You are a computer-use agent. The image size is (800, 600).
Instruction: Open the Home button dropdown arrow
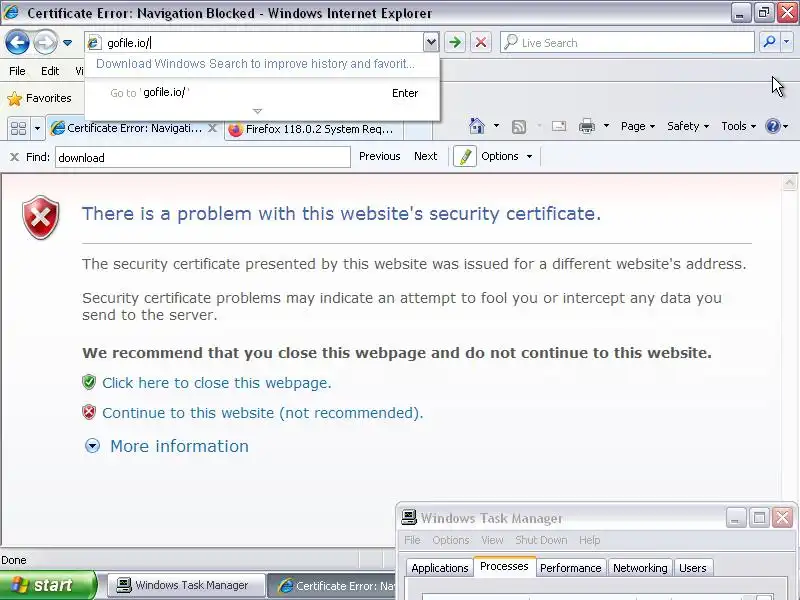[x=496, y=126]
